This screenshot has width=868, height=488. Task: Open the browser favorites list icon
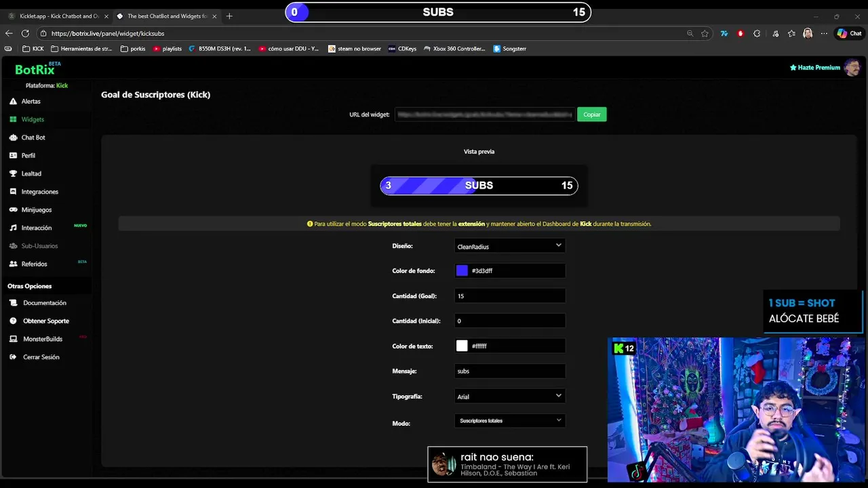pyautogui.click(x=791, y=33)
